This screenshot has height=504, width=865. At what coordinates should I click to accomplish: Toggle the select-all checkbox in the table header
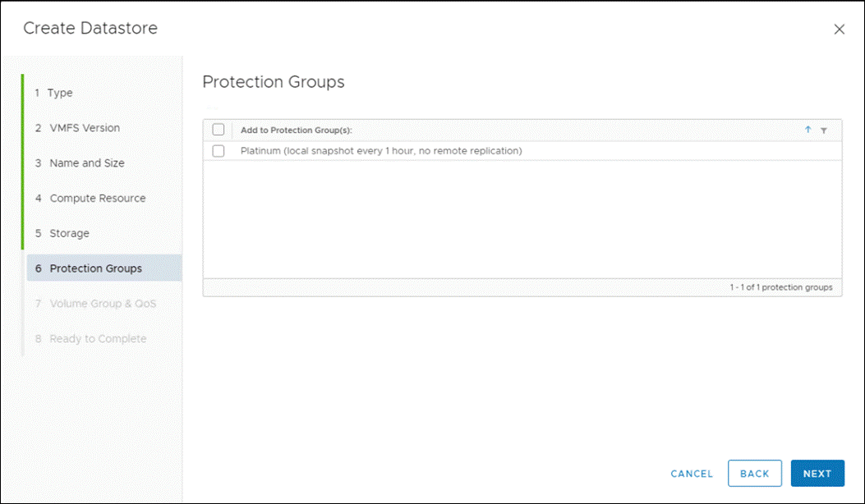[219, 130]
